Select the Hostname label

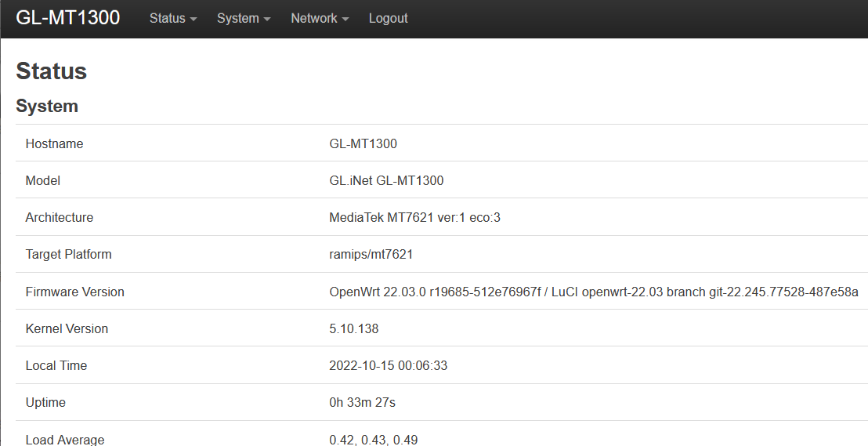coord(54,143)
